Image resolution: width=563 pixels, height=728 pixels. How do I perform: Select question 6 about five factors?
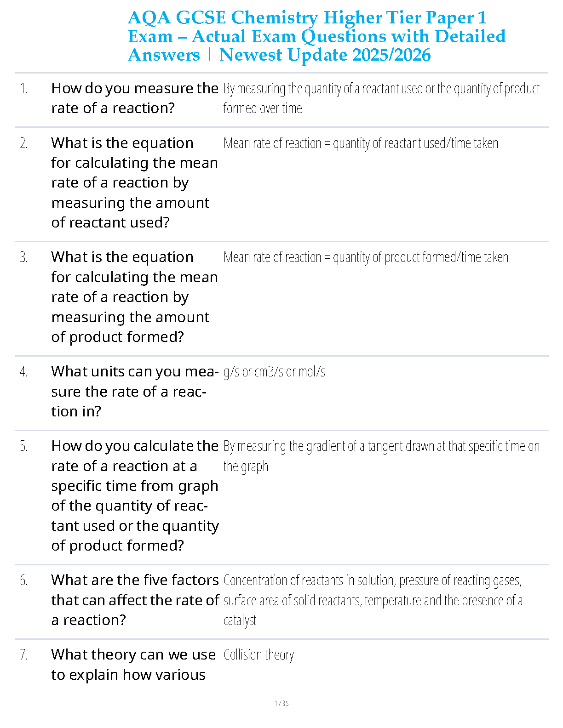[135, 600]
